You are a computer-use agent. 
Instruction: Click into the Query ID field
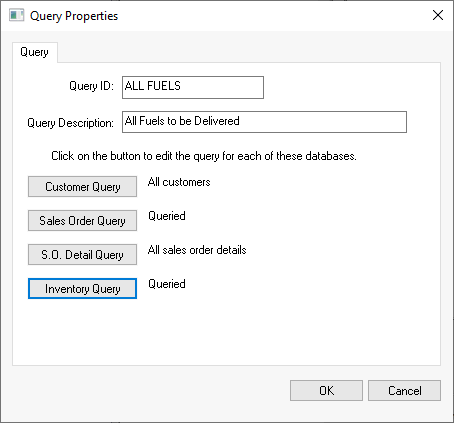coord(193,87)
